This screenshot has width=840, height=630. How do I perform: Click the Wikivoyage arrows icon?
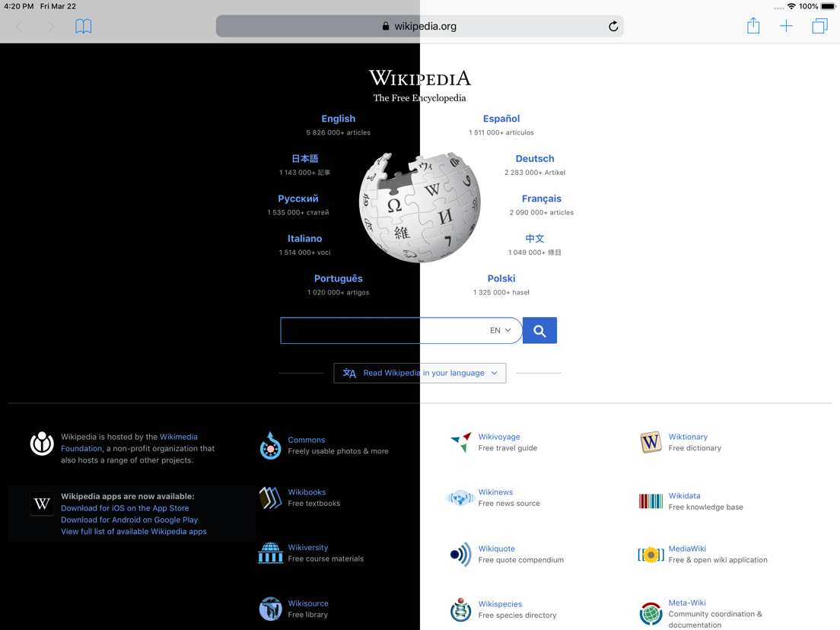click(x=461, y=442)
